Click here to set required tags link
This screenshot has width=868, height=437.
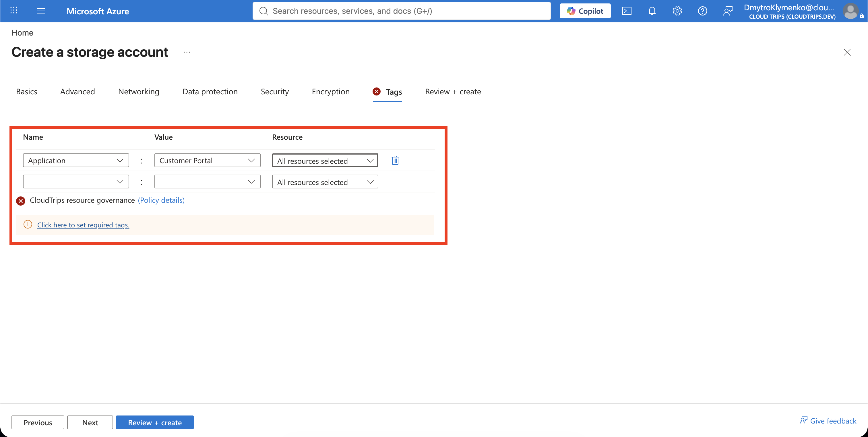(83, 225)
